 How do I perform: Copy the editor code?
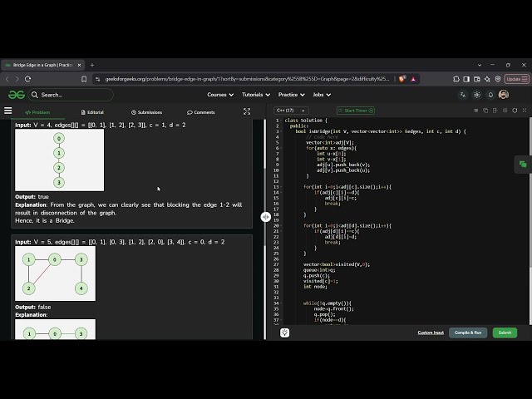tap(485, 111)
